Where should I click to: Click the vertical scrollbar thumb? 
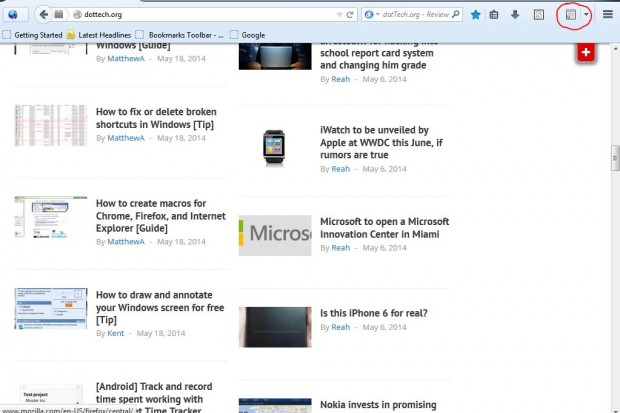pos(615,158)
